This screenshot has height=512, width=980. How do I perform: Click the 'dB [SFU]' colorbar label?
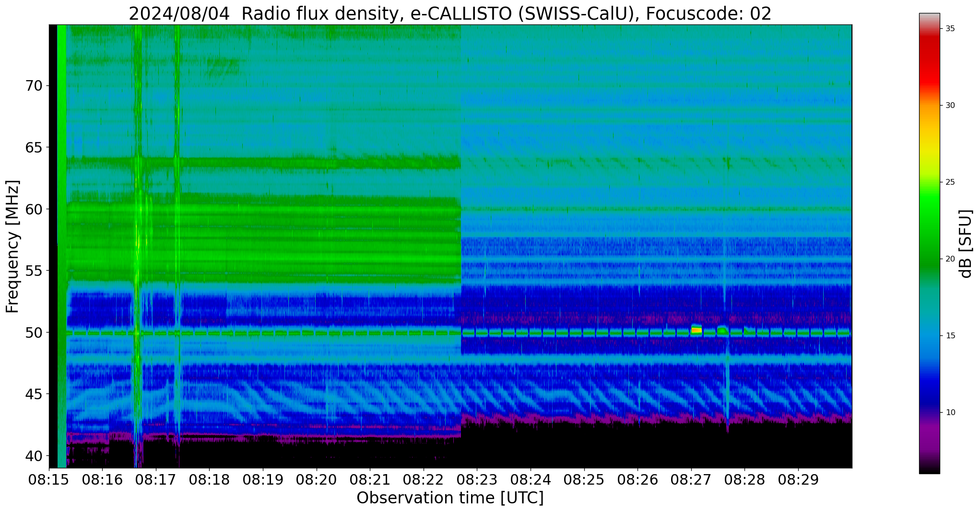tap(966, 244)
